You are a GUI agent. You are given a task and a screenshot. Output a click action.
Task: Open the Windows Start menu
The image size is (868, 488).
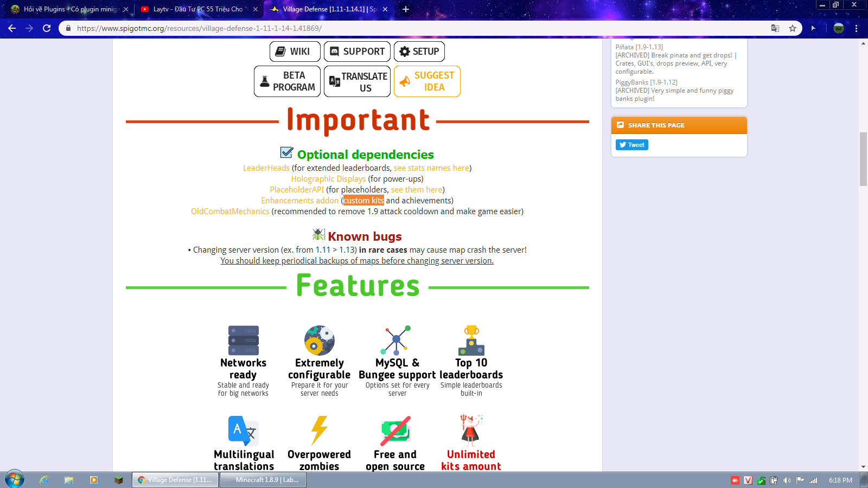pyautogui.click(x=15, y=480)
